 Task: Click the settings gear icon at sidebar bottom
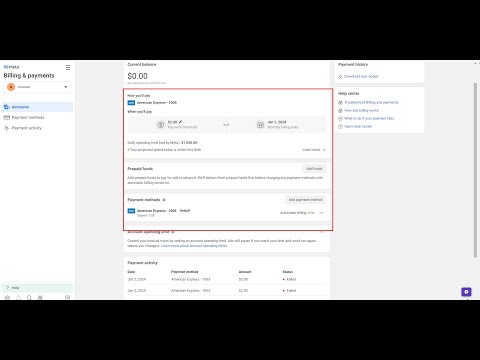point(7,298)
